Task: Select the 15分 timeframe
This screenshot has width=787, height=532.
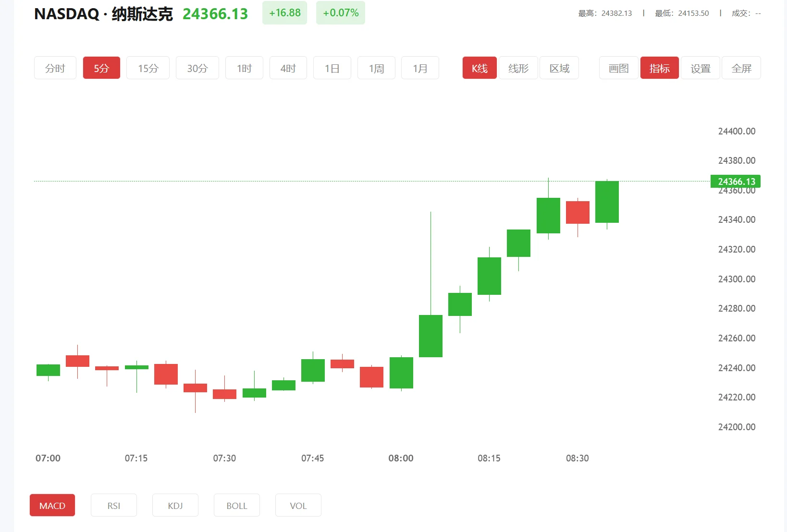Action: pos(148,68)
